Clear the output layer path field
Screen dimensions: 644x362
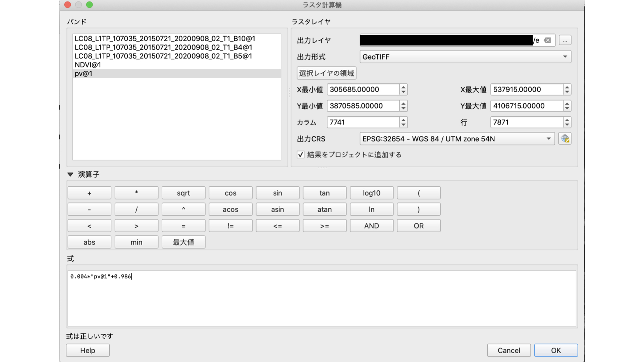click(x=547, y=40)
